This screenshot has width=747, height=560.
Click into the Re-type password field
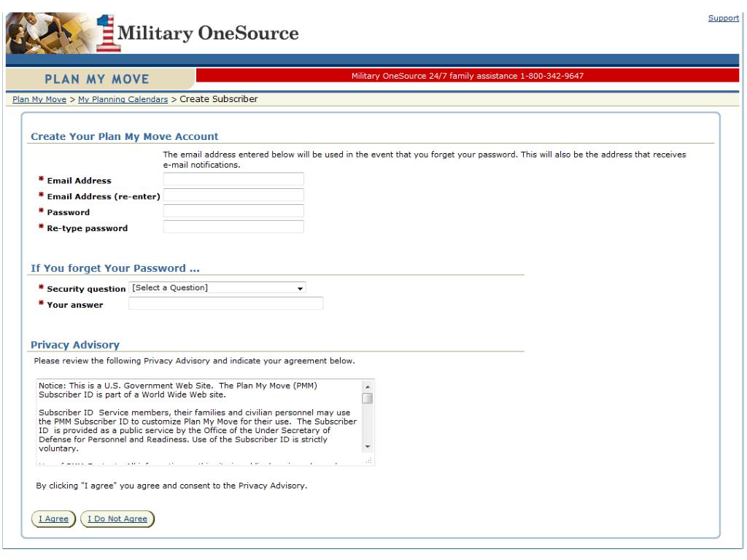coord(233,227)
